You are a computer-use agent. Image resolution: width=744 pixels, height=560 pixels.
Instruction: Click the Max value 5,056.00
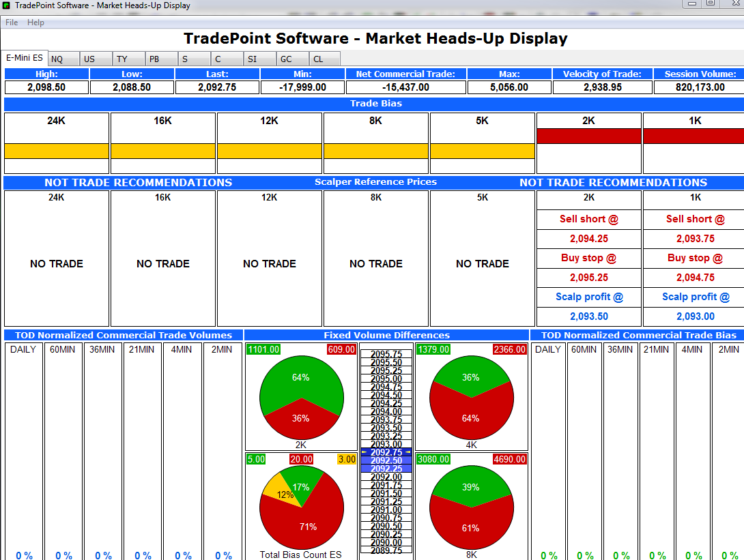pyautogui.click(x=509, y=87)
